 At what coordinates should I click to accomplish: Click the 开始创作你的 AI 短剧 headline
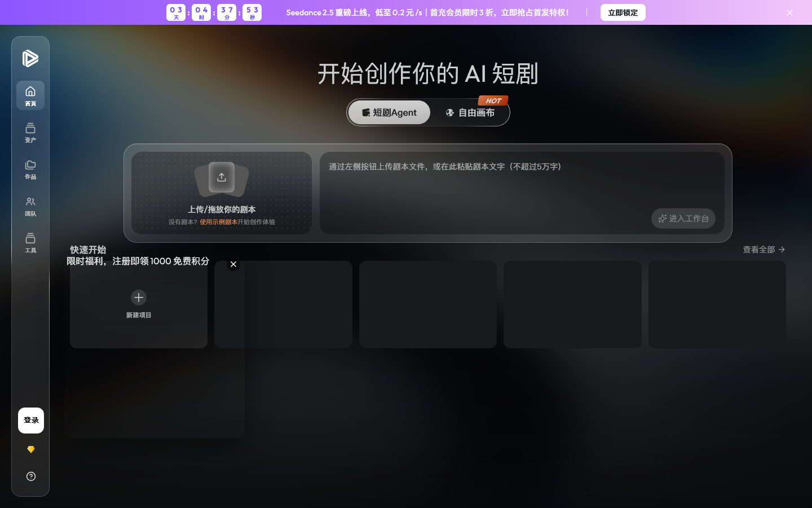pos(428,73)
